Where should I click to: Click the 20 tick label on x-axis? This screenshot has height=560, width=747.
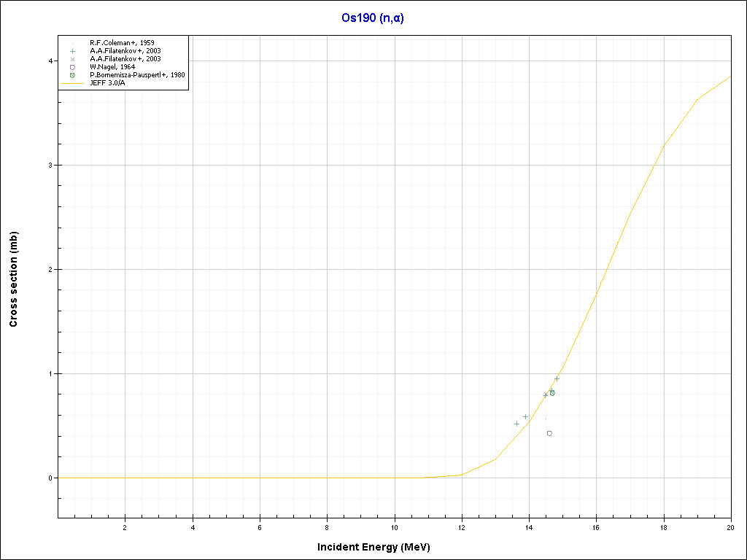[x=730, y=527]
